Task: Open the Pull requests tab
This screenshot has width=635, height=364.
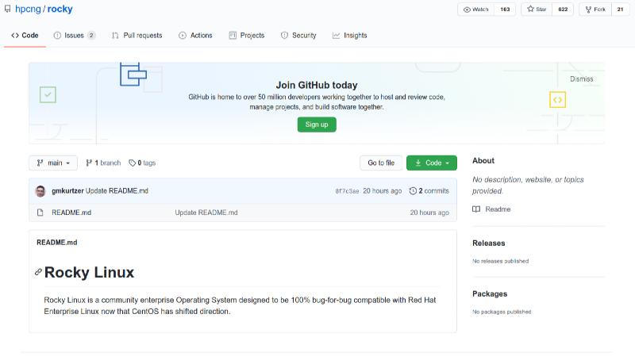Action: click(x=137, y=36)
